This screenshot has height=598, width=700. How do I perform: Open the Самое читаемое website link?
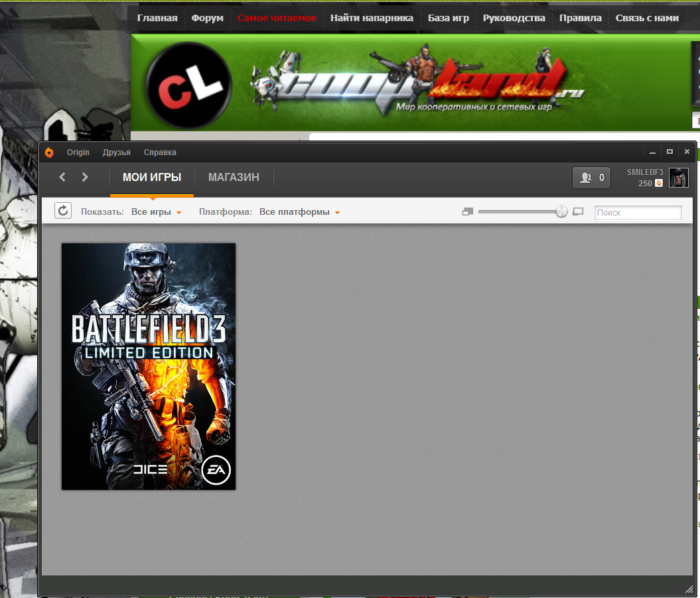[x=277, y=19]
